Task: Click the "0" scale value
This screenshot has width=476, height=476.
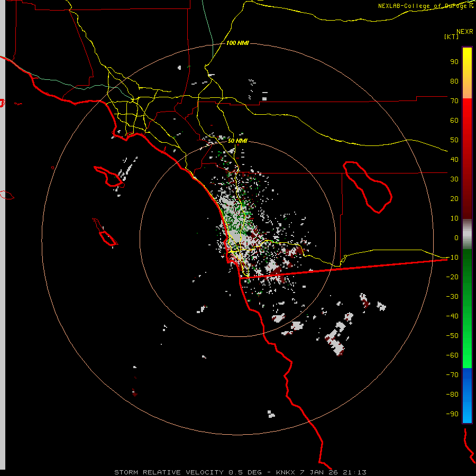Action: [456, 238]
